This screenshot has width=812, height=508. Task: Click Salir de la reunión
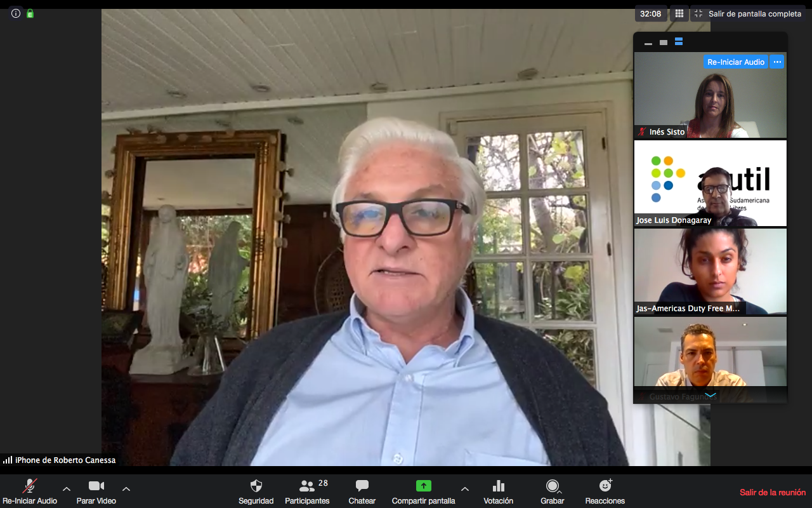pyautogui.click(x=772, y=492)
